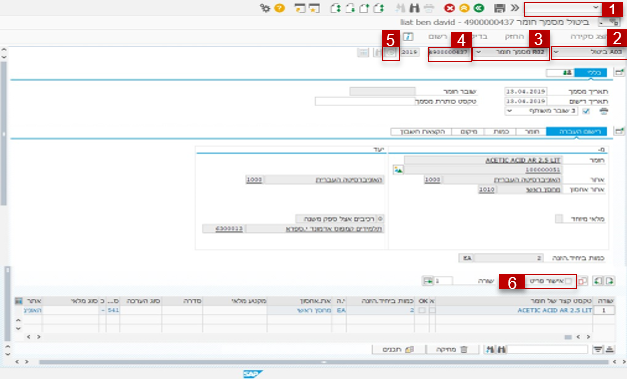
Task: Open the R02 מסמך חומר reference dropdown
Action: point(479,52)
